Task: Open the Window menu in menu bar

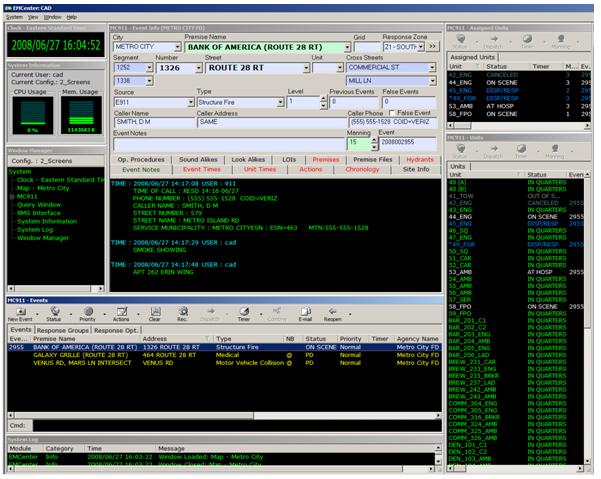Action: (51, 17)
